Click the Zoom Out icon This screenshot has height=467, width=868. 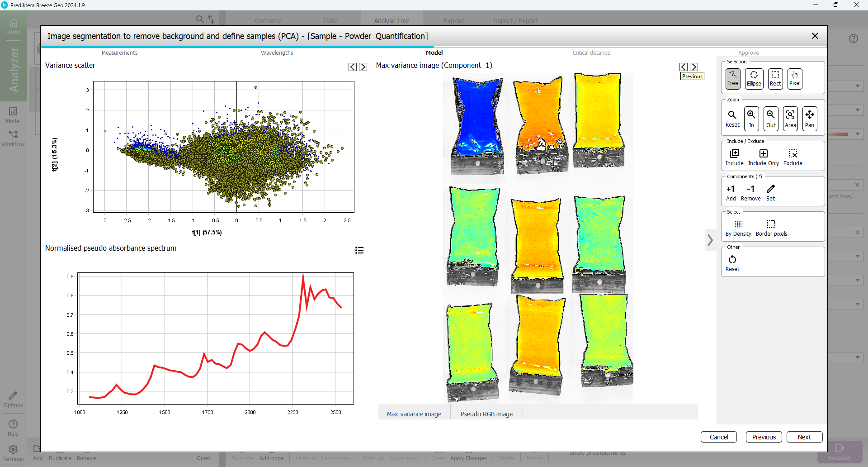tap(771, 119)
